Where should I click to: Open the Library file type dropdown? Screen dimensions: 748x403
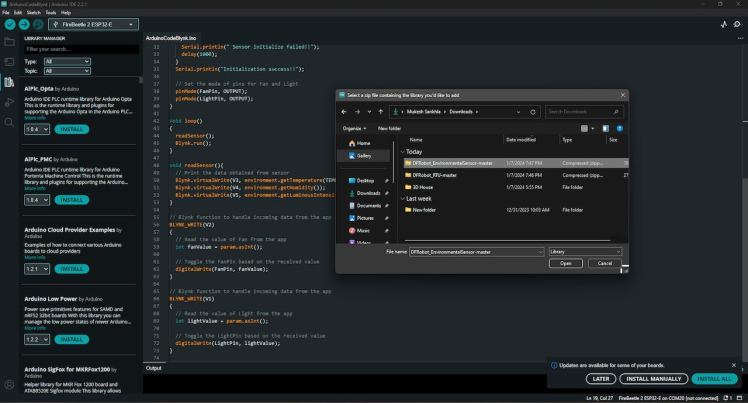click(585, 252)
